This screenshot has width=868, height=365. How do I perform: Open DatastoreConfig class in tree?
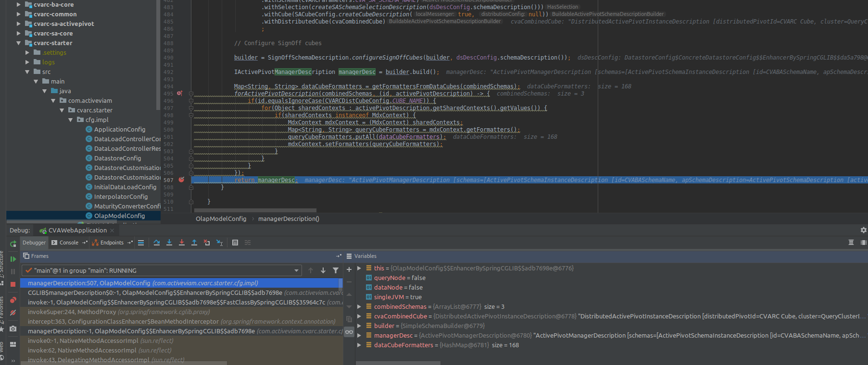coord(117,158)
